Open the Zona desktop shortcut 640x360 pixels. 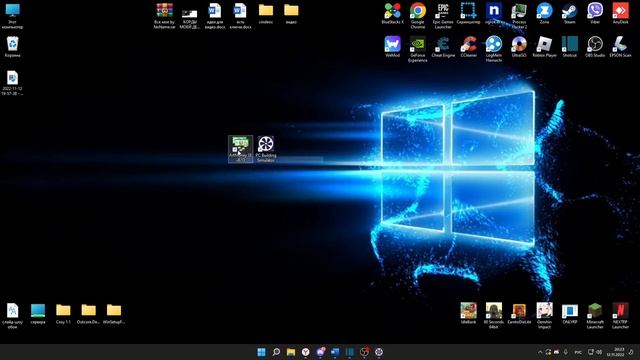(544, 14)
